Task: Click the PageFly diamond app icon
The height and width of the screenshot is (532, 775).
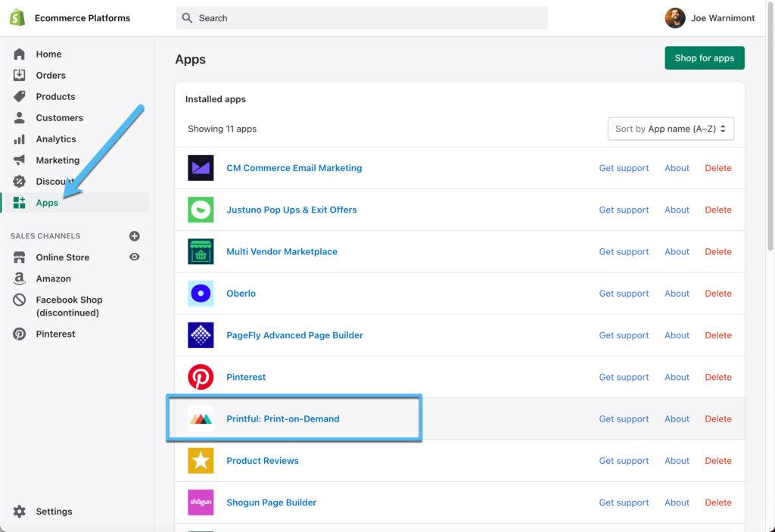Action: click(201, 335)
